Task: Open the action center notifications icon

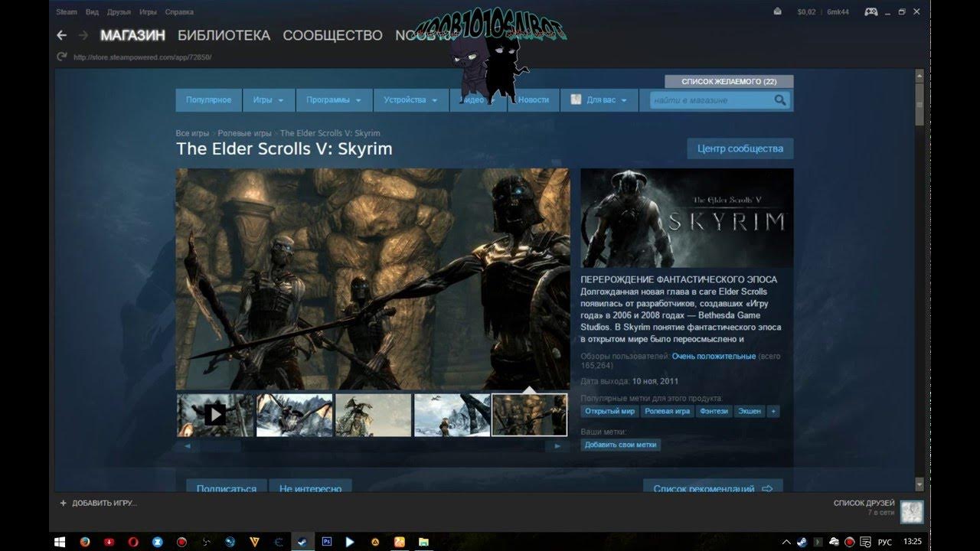Action: [865, 542]
